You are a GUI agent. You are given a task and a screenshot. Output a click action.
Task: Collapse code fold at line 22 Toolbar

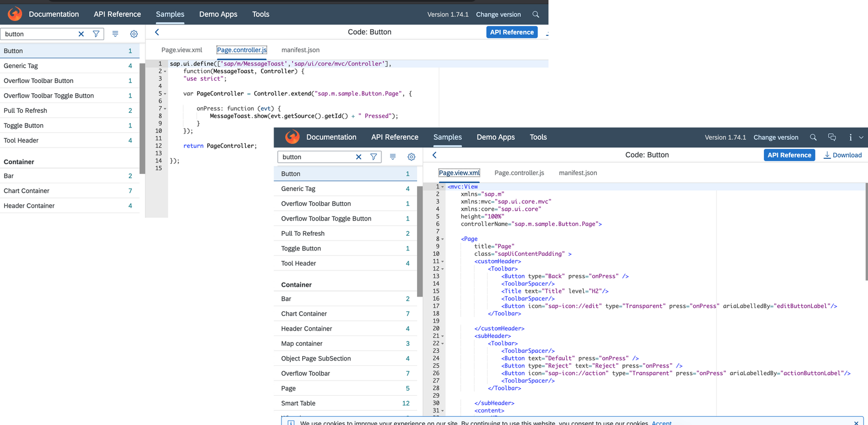(x=443, y=344)
